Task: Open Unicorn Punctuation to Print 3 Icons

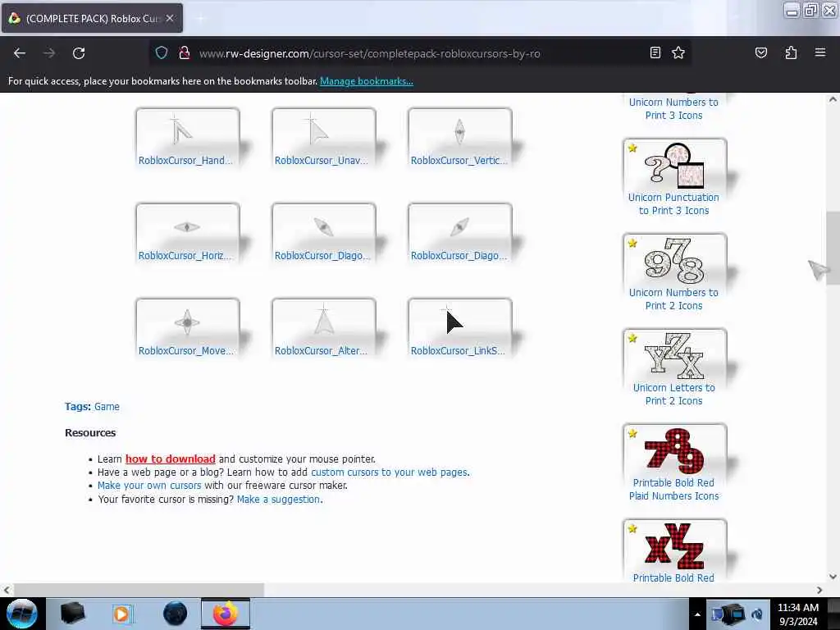Action: click(674, 178)
